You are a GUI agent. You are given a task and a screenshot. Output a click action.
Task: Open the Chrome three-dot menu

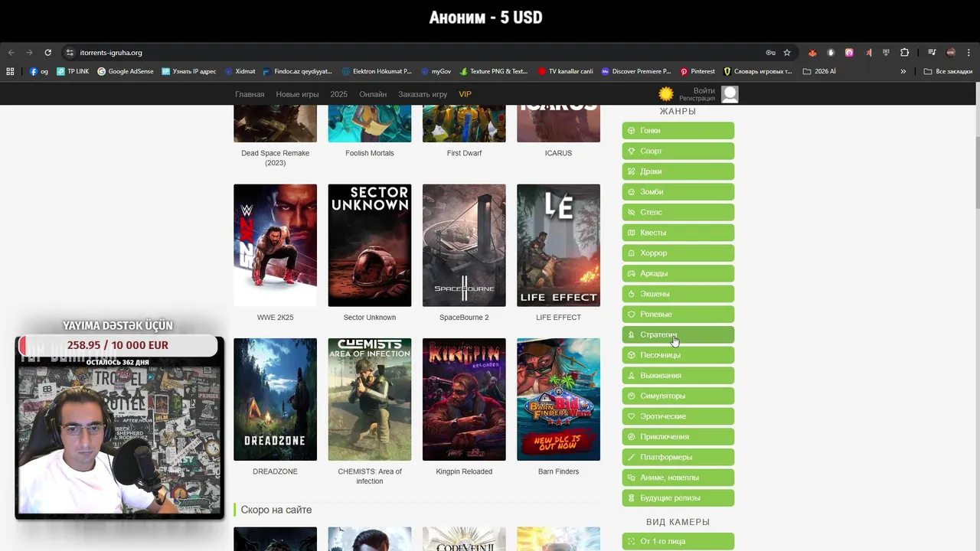pos(969,53)
